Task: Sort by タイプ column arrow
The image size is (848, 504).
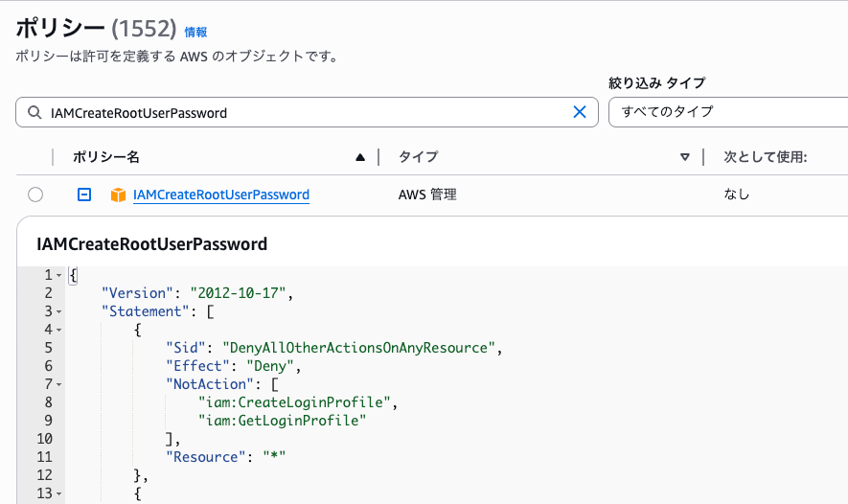Action: 684,157
